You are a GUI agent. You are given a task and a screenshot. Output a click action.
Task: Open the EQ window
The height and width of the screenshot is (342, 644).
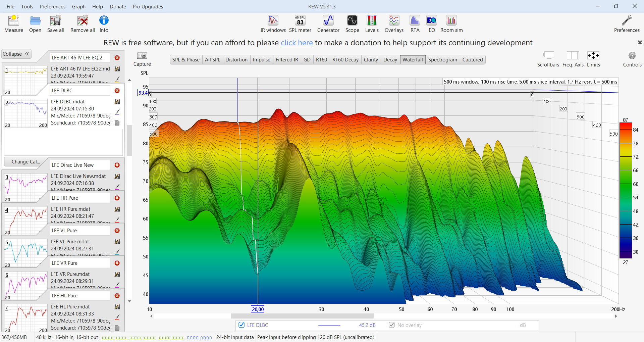(432, 24)
